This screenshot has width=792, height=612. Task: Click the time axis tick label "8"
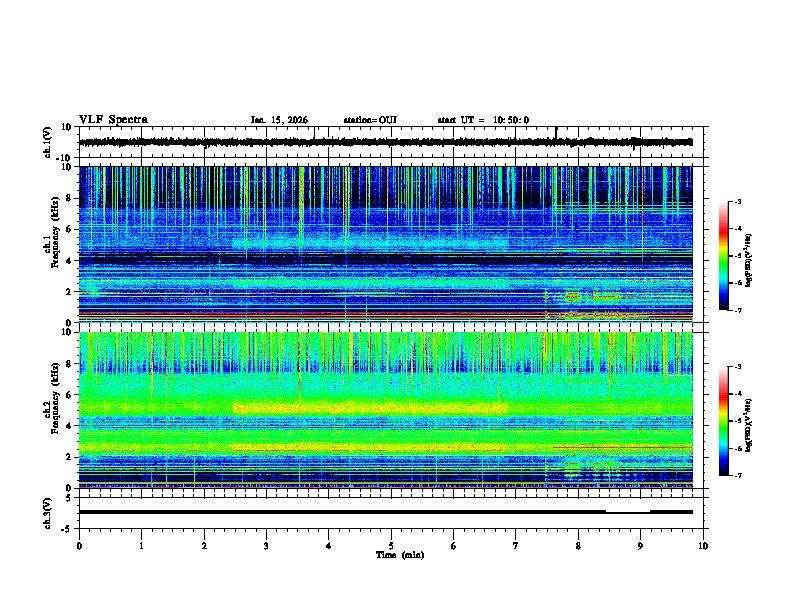(x=578, y=545)
